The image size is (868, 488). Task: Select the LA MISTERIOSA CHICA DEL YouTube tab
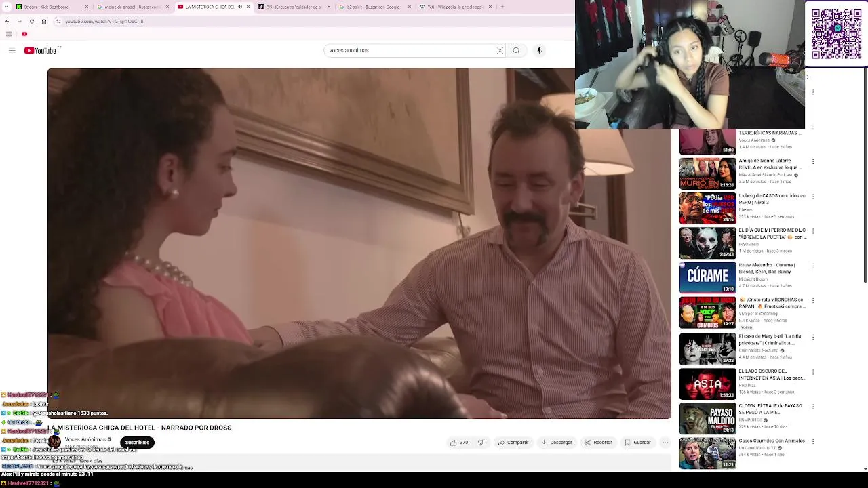(214, 7)
